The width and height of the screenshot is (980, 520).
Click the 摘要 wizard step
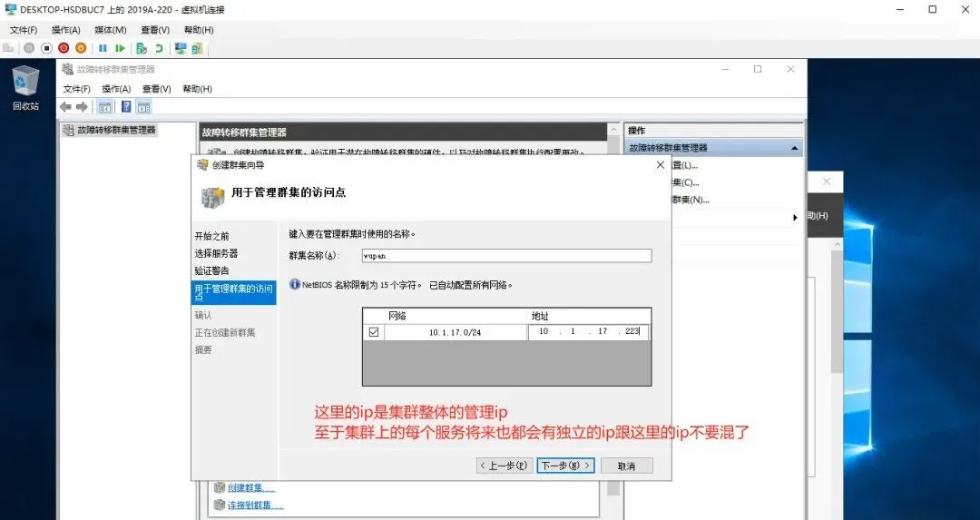(203, 350)
